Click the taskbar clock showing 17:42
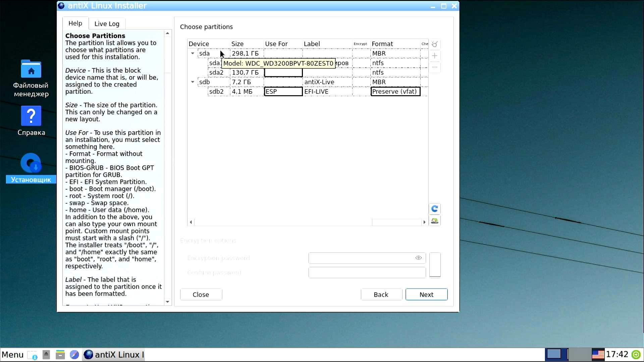This screenshot has width=644, height=362. (x=617, y=355)
